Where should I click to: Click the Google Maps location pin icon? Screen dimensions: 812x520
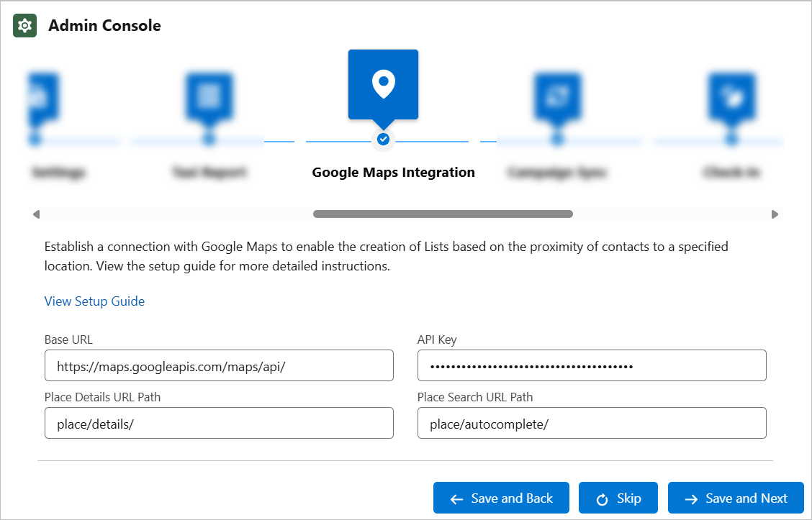[x=383, y=84]
